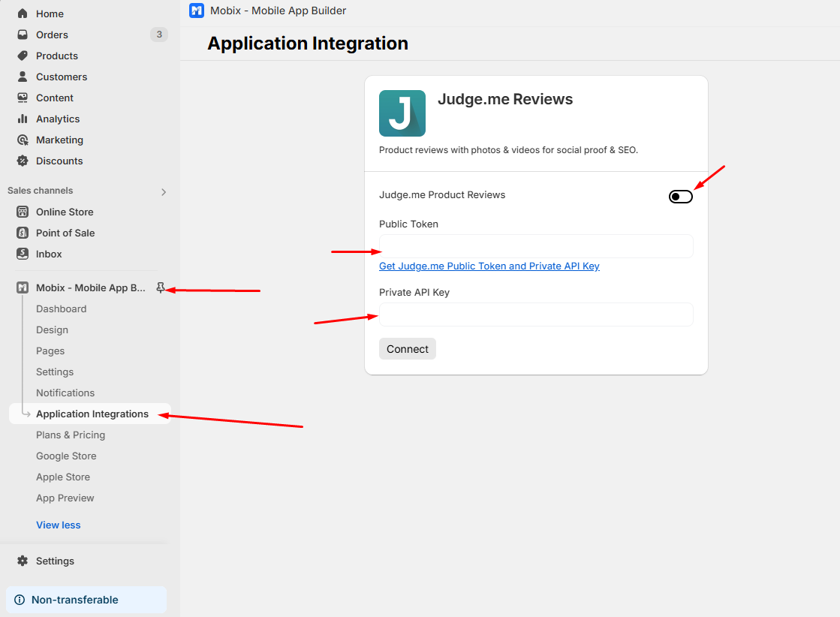Viewport: 840px width, 617px height.
Task: Collapse app menu with View less
Action: 59,525
